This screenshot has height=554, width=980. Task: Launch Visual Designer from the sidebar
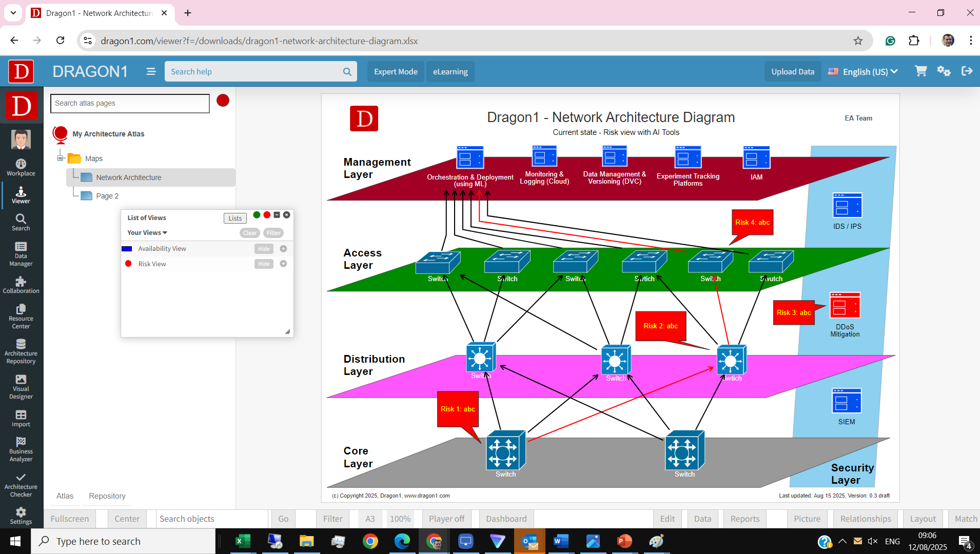click(x=21, y=387)
